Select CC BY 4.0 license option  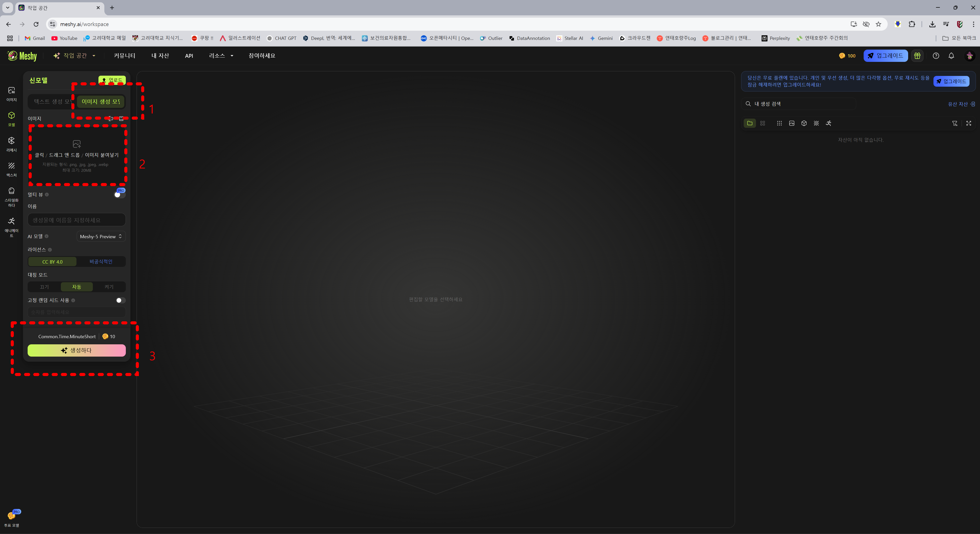[x=52, y=262]
